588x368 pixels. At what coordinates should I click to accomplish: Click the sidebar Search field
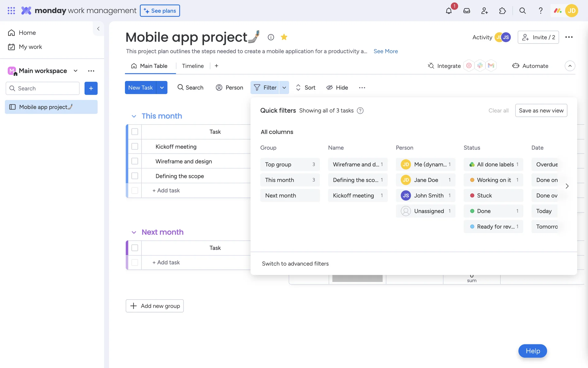(x=43, y=88)
